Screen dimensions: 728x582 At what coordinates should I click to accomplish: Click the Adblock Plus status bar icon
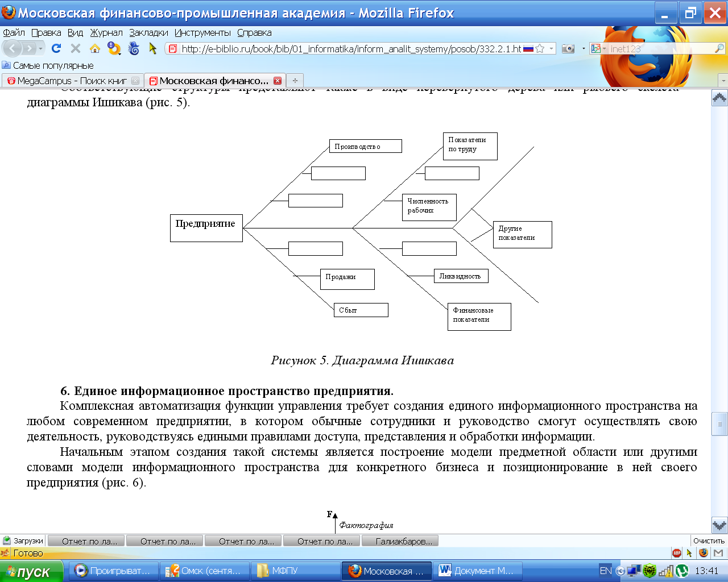coord(677,553)
